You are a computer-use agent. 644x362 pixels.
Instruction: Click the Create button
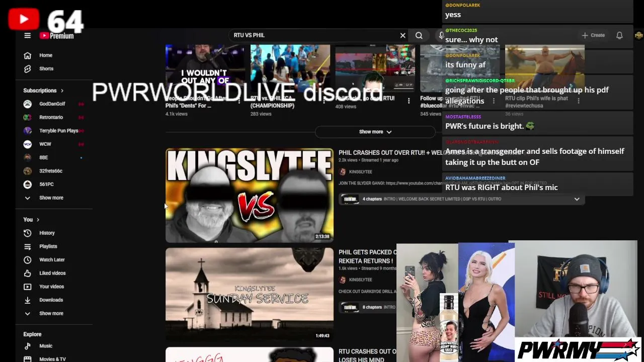pyautogui.click(x=593, y=35)
